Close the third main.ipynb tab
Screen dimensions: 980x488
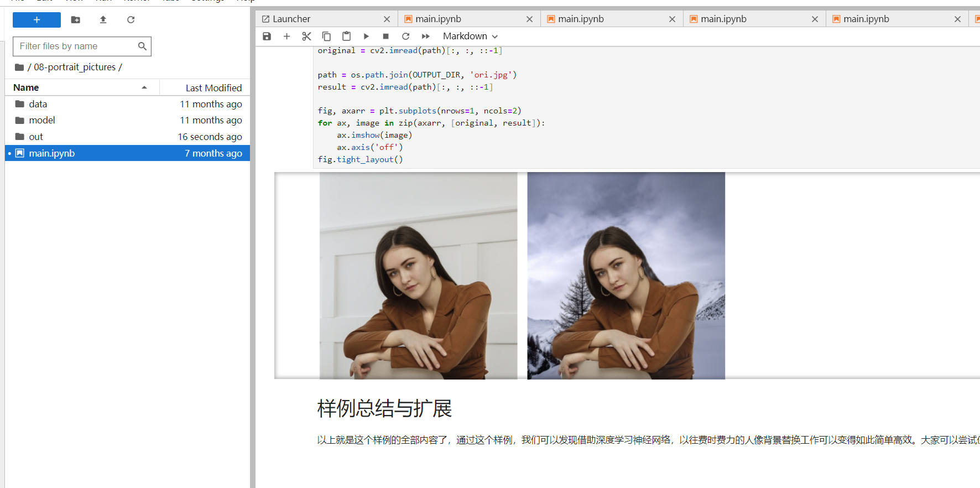tap(815, 19)
